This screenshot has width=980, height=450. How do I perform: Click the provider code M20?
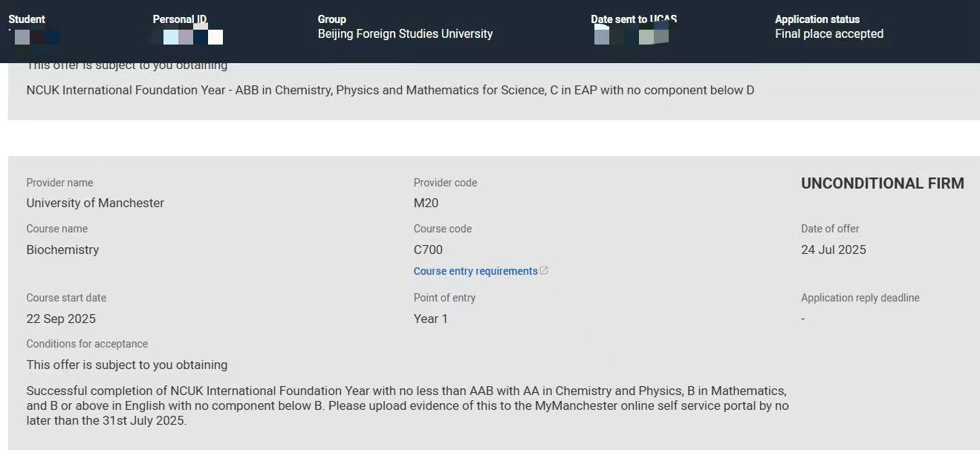click(x=426, y=203)
